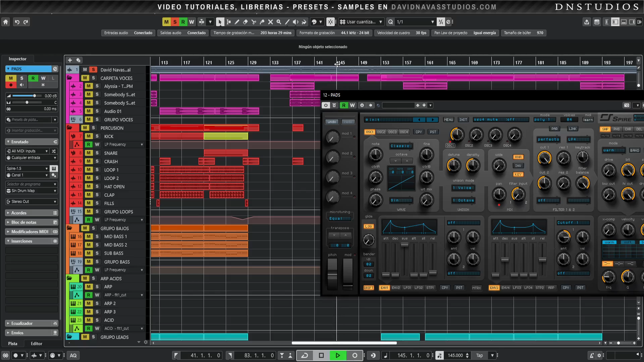This screenshot has height=362, width=644.
Task: Choose the Zoom magnifier tool
Action: [x=279, y=22]
